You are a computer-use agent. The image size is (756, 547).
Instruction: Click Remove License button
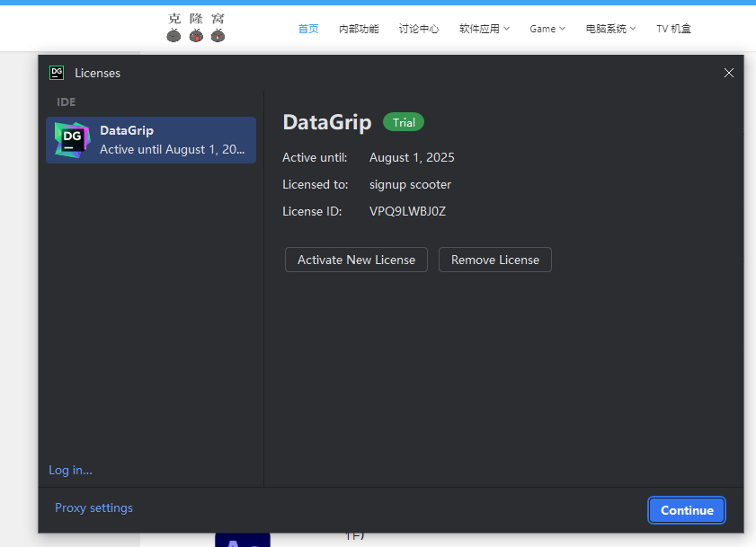coord(495,260)
